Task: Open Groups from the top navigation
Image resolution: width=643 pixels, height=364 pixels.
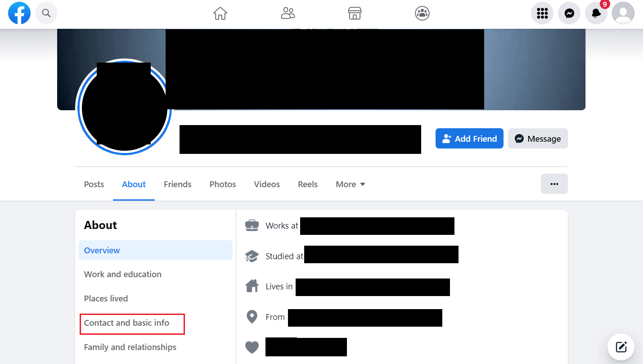Action: [422, 13]
